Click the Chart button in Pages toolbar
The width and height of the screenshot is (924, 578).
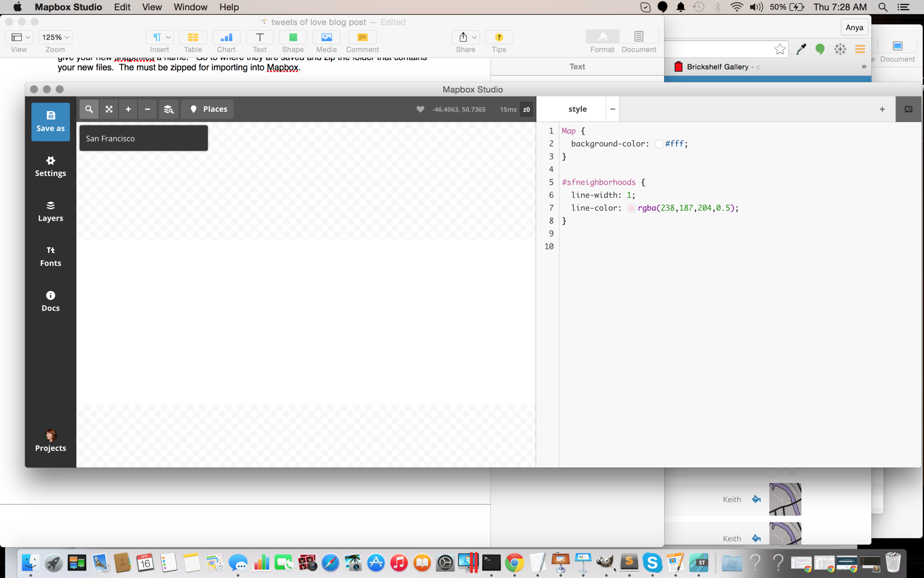click(x=226, y=37)
